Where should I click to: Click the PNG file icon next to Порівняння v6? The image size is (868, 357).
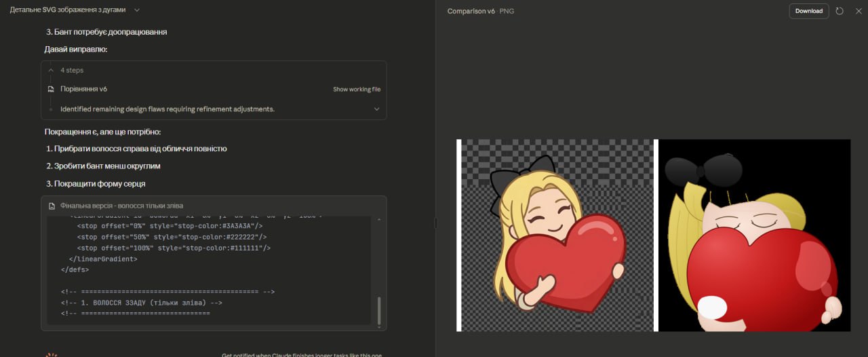pyautogui.click(x=51, y=89)
